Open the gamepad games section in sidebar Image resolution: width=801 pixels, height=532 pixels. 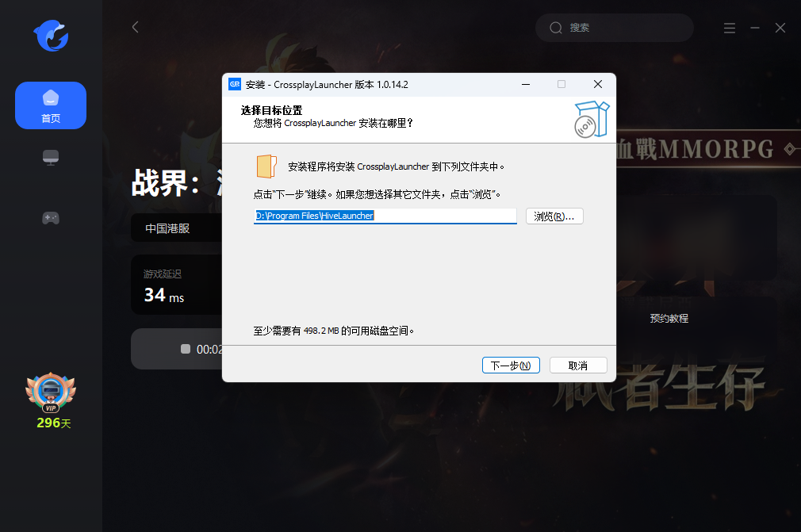51,219
